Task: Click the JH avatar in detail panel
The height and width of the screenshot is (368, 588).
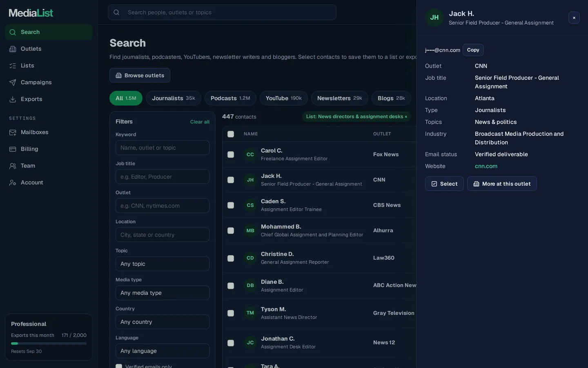Action: [x=434, y=18]
